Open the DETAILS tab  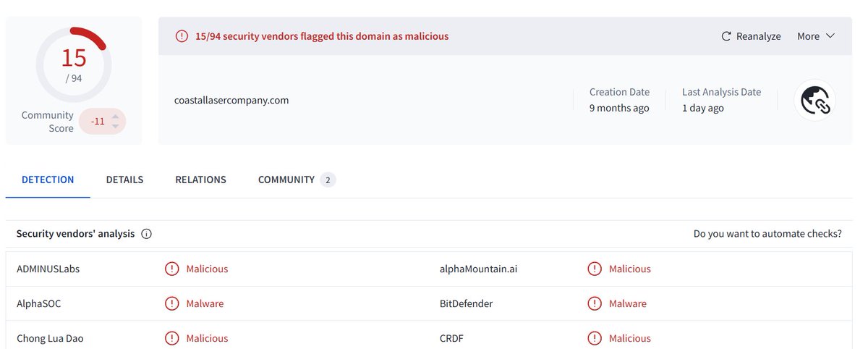pyautogui.click(x=124, y=180)
